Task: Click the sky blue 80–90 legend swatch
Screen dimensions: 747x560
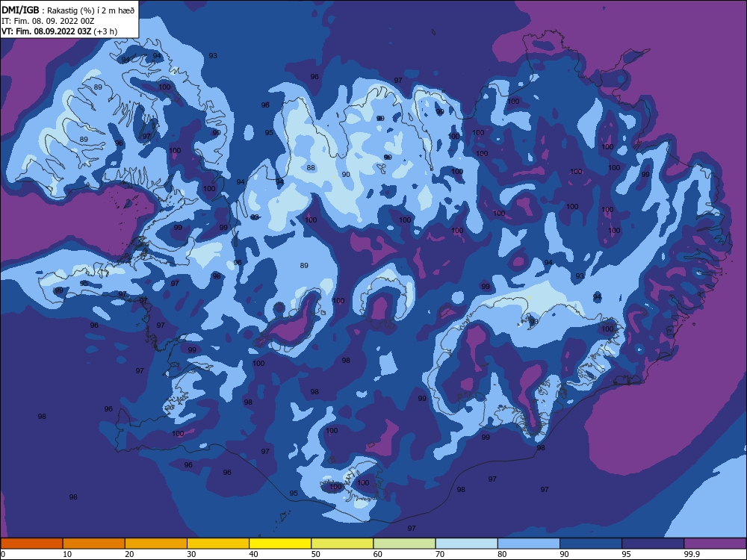Action: pos(529,544)
